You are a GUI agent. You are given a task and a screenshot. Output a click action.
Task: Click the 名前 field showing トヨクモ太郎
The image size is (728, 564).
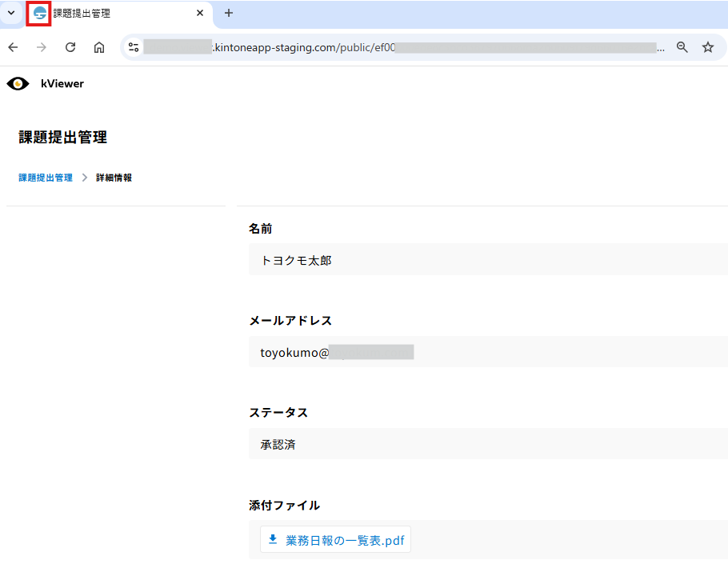pyautogui.click(x=488, y=260)
